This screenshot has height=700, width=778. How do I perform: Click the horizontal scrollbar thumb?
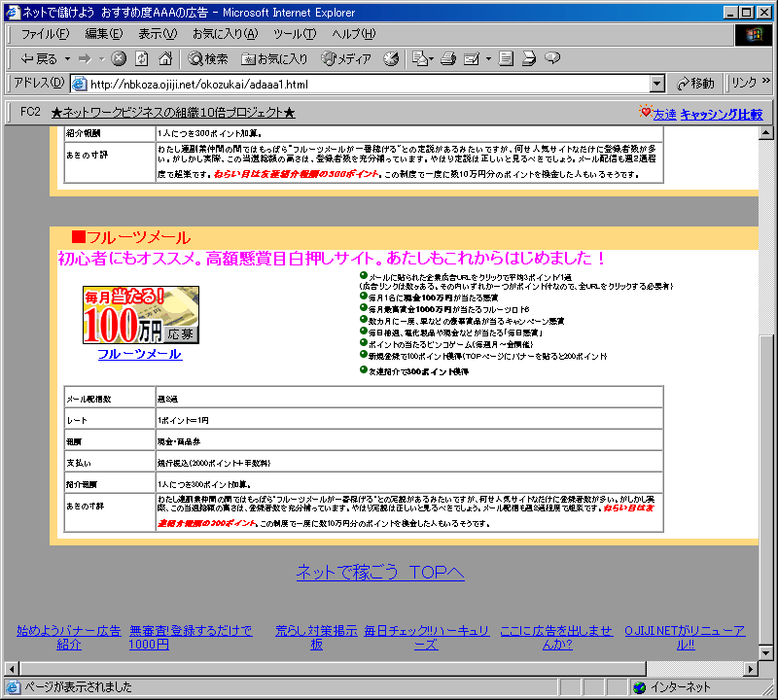(x=333, y=669)
